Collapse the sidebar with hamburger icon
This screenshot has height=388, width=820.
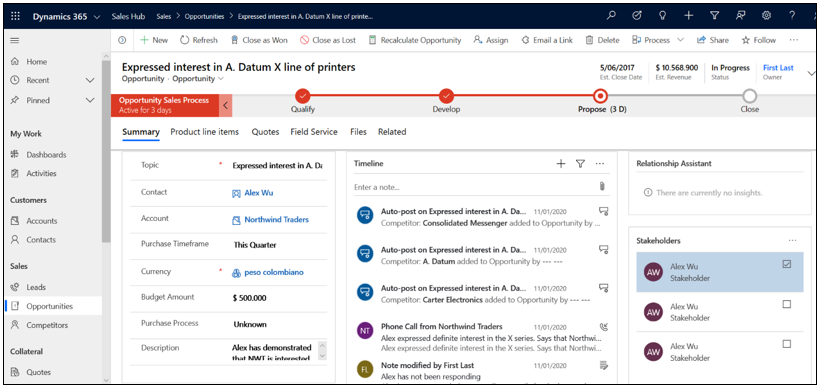[x=15, y=40]
